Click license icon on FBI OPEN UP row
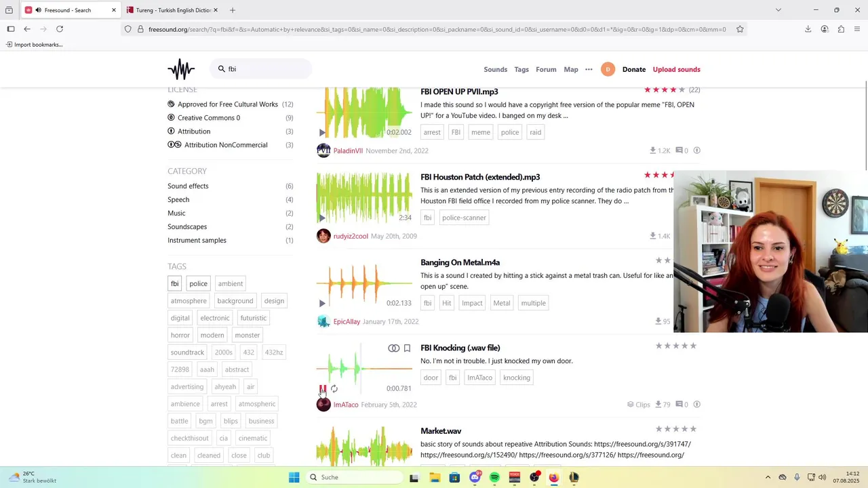 (x=696, y=150)
